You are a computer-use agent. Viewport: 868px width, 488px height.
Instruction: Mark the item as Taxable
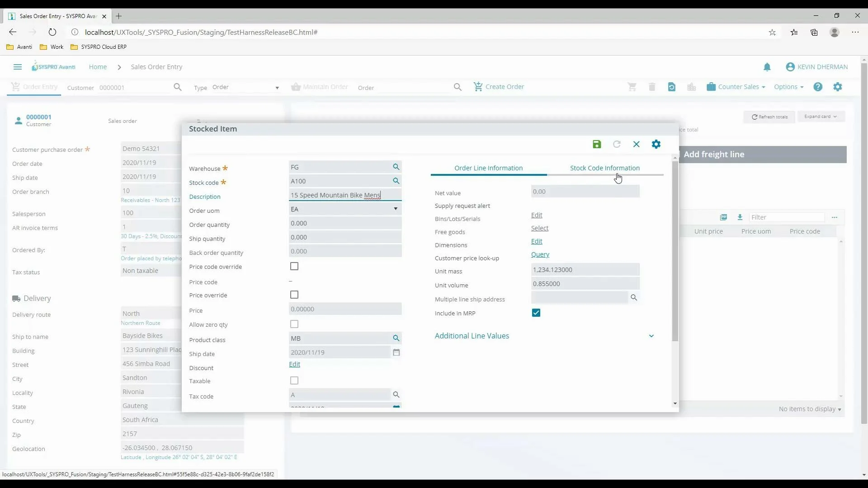(x=294, y=380)
